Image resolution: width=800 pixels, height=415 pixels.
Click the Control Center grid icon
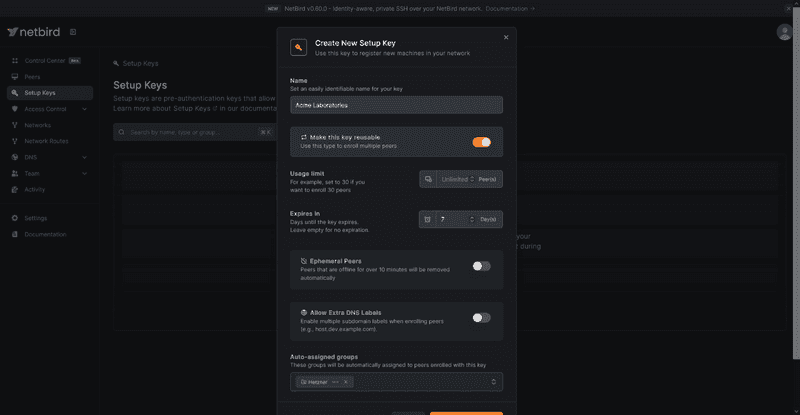click(15, 60)
